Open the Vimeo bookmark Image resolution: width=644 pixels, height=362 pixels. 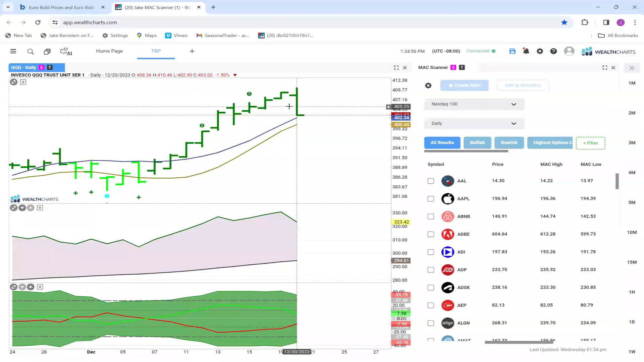click(x=176, y=36)
